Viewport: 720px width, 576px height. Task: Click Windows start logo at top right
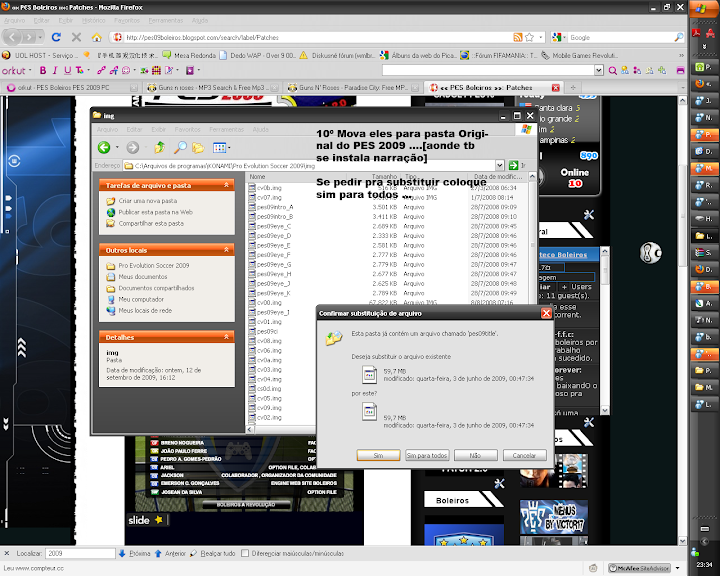(701, 9)
